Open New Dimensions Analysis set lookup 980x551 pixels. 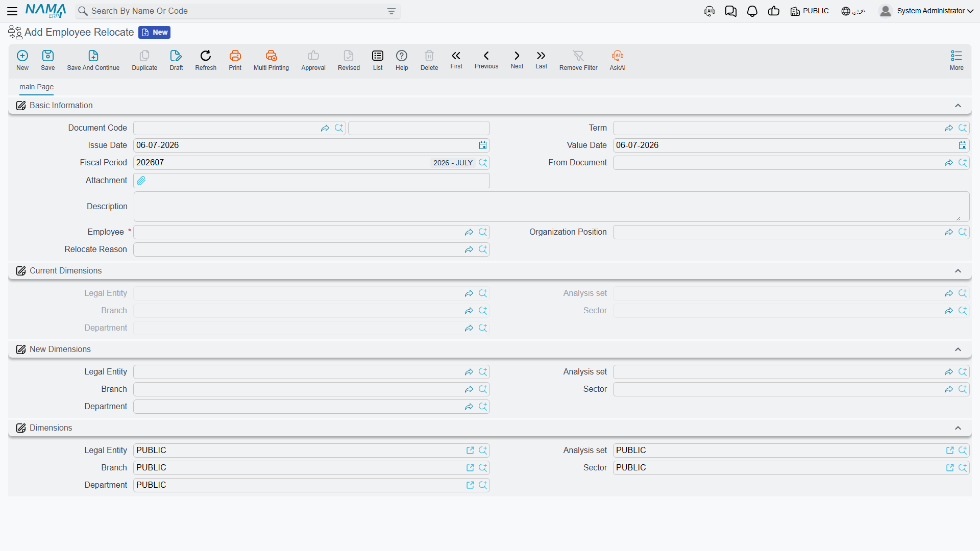click(963, 372)
